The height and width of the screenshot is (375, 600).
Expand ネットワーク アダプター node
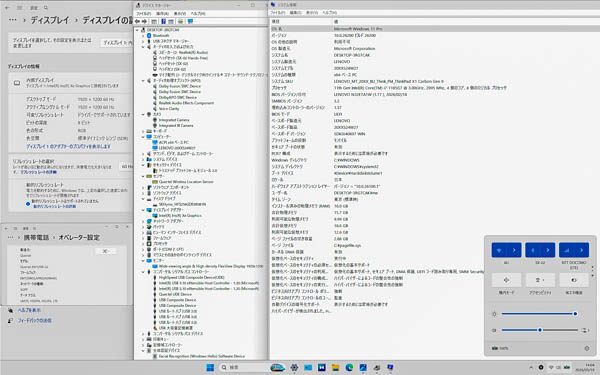(143, 221)
